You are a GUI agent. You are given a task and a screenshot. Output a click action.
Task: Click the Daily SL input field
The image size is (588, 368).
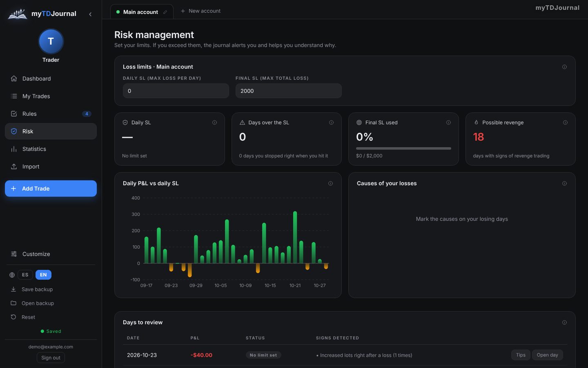(176, 91)
